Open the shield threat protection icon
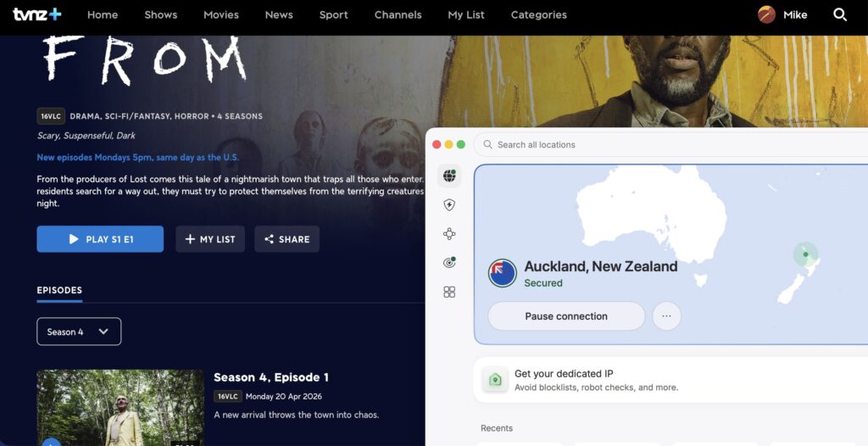 449,205
